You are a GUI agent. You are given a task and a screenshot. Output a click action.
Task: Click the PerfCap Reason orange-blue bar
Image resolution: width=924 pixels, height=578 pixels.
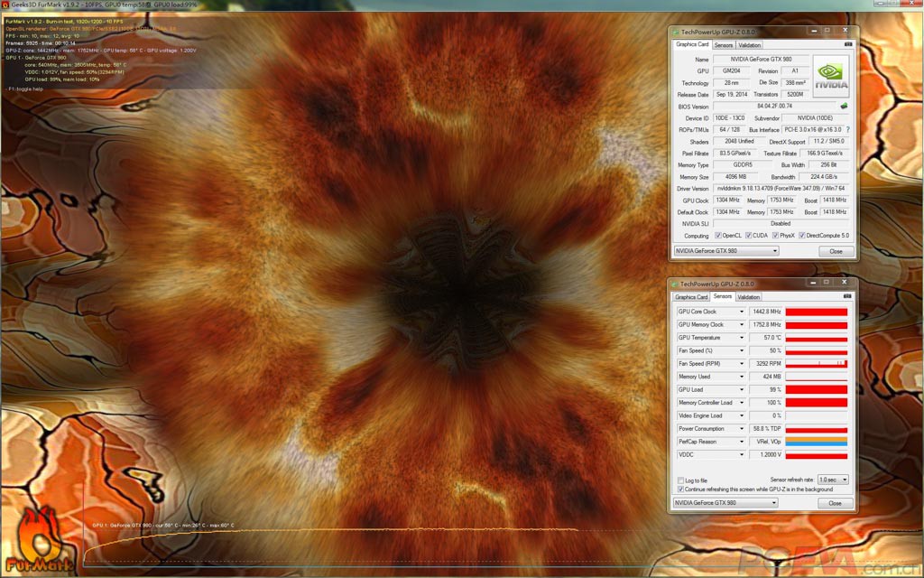816,441
